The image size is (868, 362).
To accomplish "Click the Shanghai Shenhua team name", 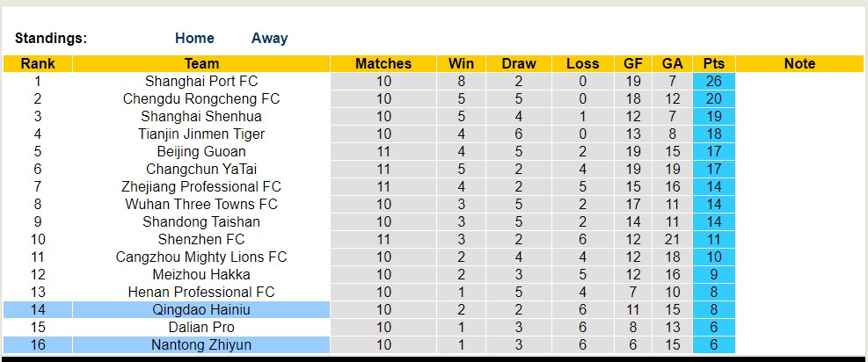I will (x=201, y=116).
